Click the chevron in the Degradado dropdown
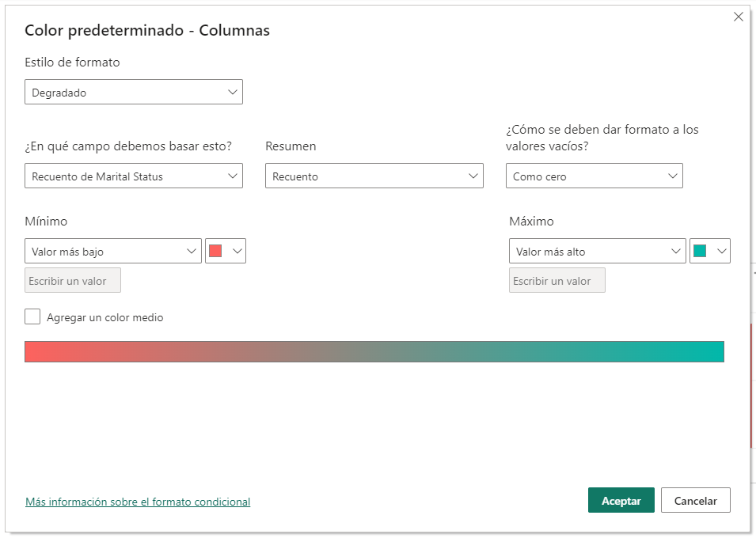 pyautogui.click(x=233, y=93)
